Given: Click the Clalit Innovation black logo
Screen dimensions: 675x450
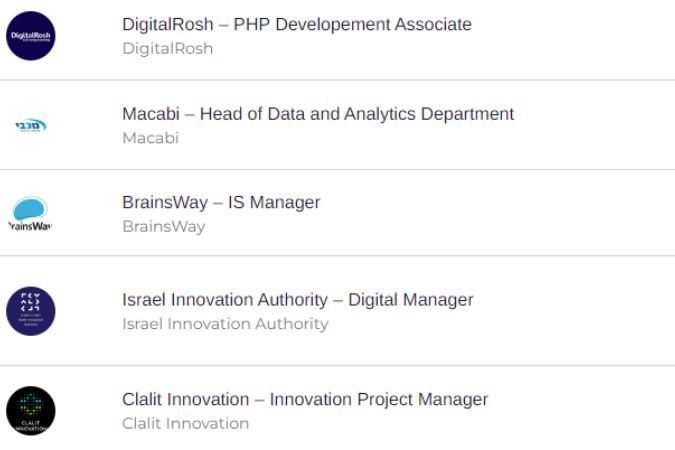Looking at the screenshot, I should pos(31,411).
